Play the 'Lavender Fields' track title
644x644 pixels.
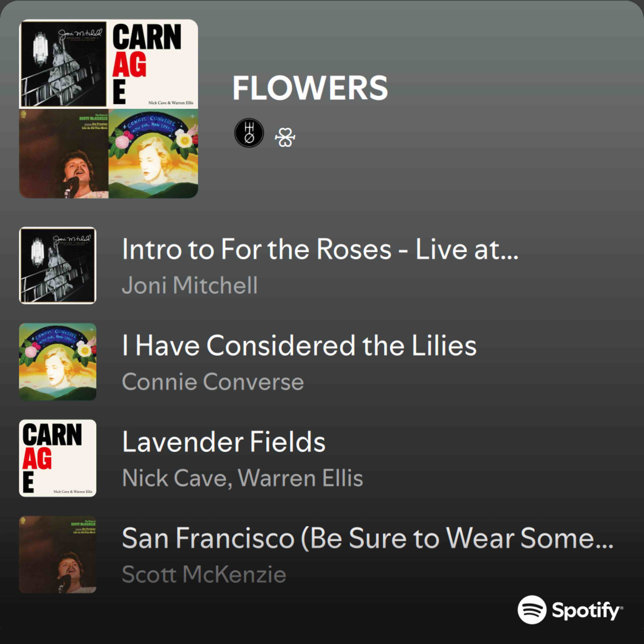[x=224, y=442]
